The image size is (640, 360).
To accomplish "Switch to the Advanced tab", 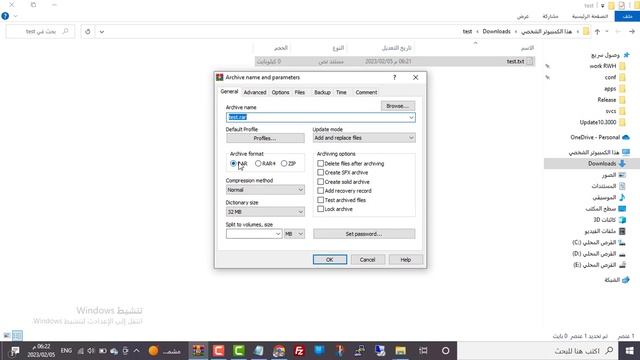I will (255, 92).
